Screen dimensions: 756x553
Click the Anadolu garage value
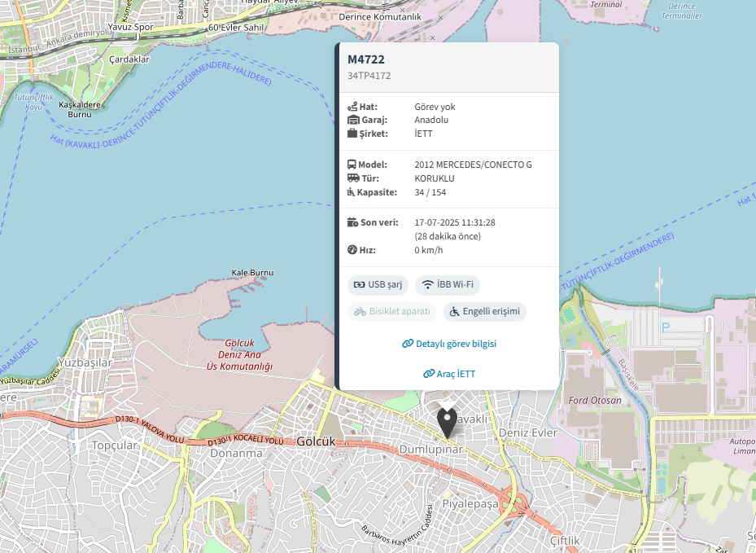[x=431, y=120]
